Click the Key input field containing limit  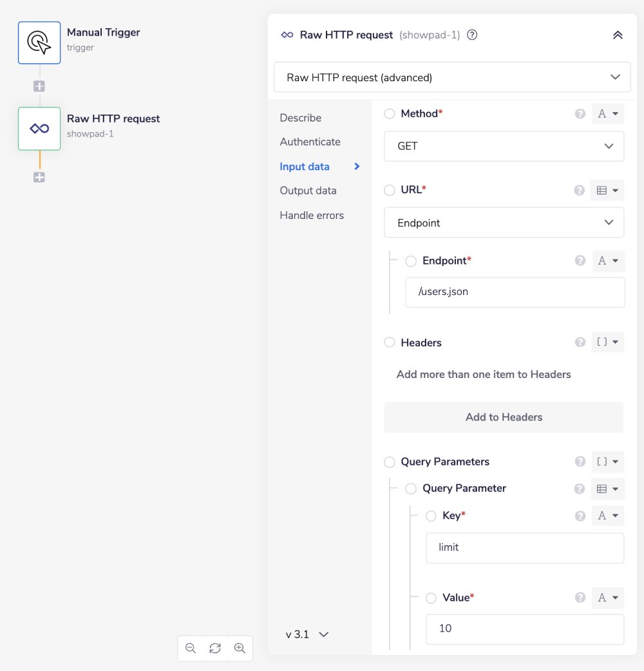tap(525, 548)
